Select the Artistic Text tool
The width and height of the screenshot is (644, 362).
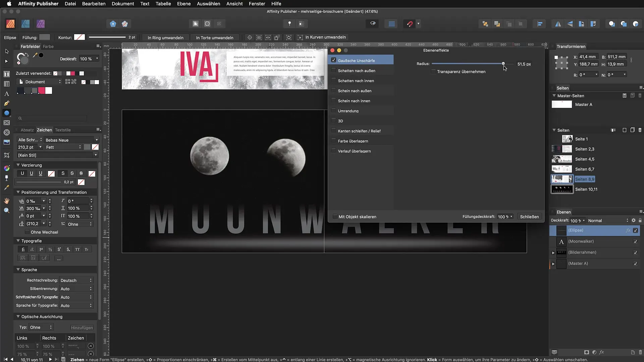[7, 94]
